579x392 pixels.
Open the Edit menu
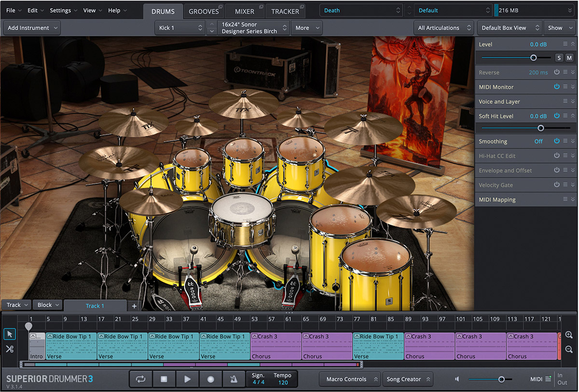[35, 10]
